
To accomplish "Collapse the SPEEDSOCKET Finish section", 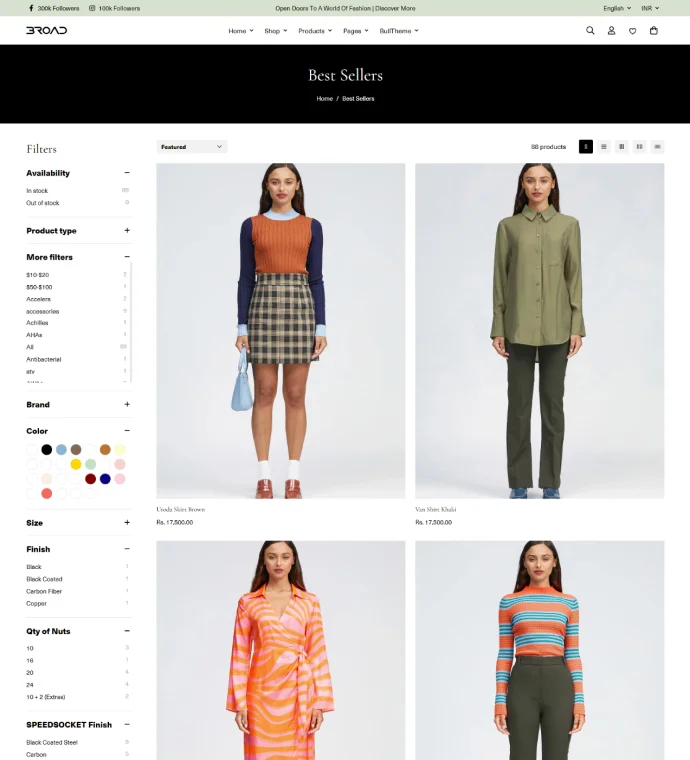I will [x=127, y=724].
